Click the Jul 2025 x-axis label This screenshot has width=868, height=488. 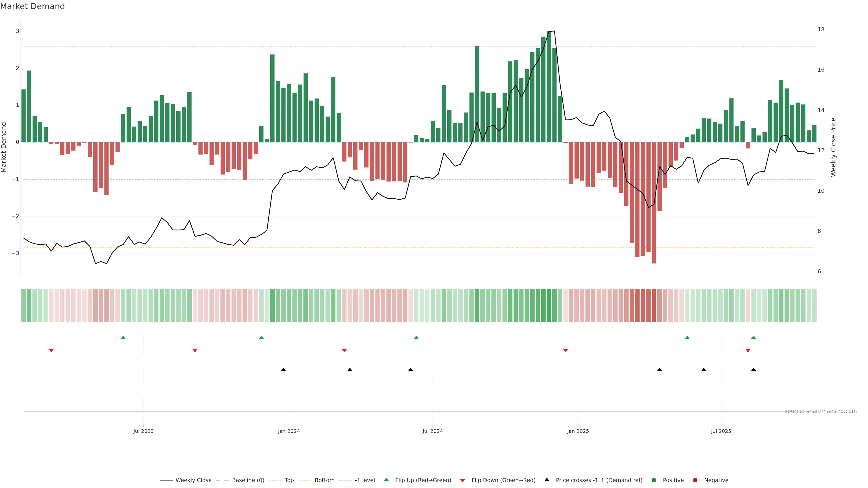tap(721, 431)
